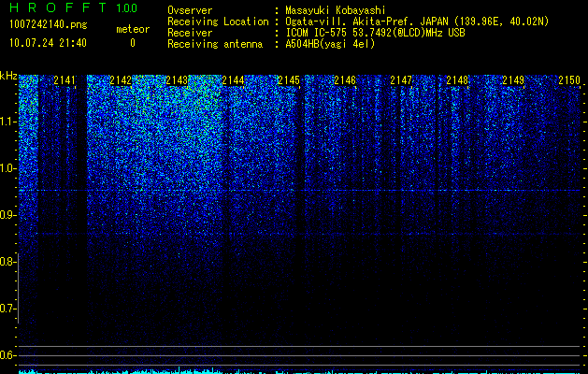Click the HROFFT 1.0.0 title text
Image resolution: width=588 pixels, height=374 pixels.
(x=73, y=7)
